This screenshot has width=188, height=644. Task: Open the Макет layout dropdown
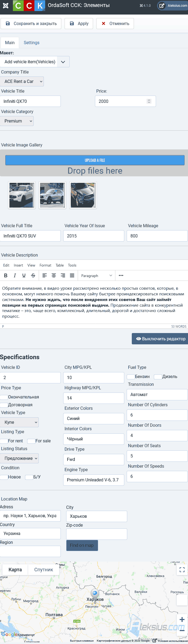[35, 62]
